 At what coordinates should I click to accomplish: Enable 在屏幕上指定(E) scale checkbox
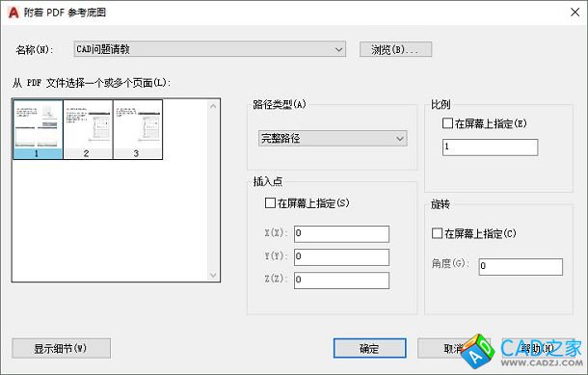[x=448, y=123]
